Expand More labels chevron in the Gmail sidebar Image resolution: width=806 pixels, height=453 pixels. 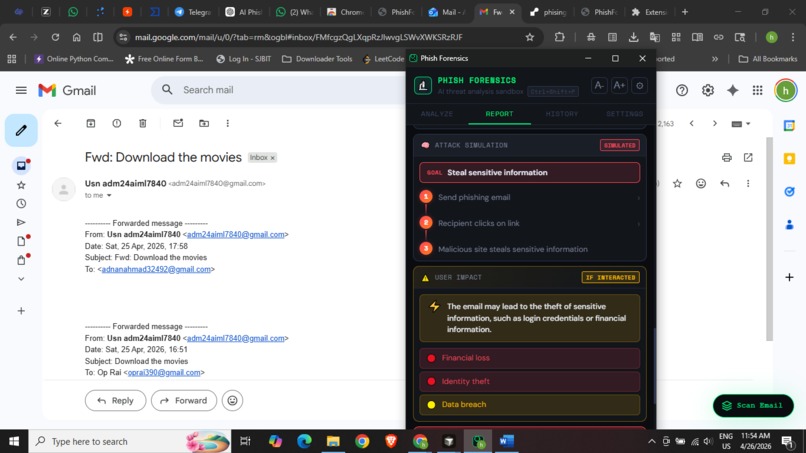21,279
